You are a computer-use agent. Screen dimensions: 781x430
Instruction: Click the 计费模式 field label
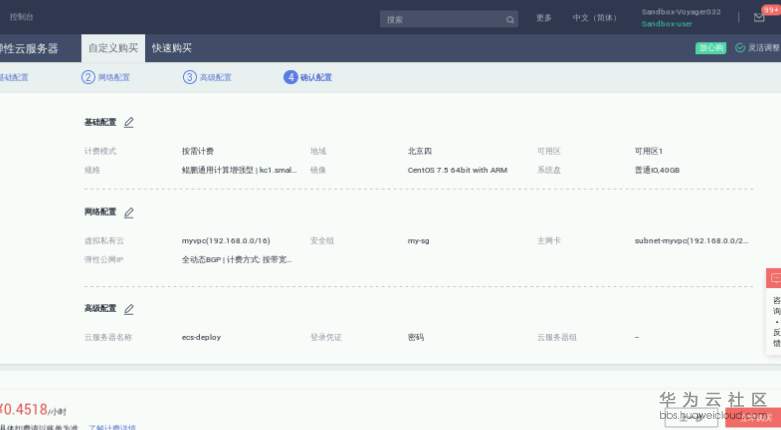100,151
